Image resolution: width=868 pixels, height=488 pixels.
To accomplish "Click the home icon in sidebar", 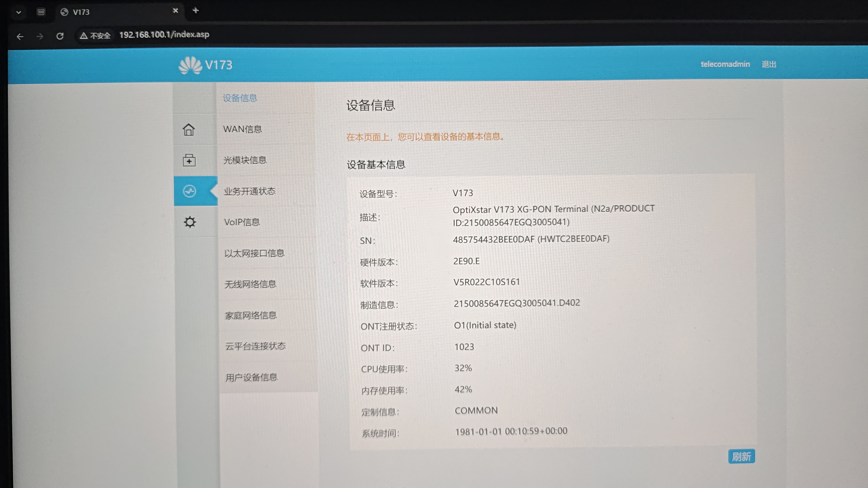I will coord(189,130).
